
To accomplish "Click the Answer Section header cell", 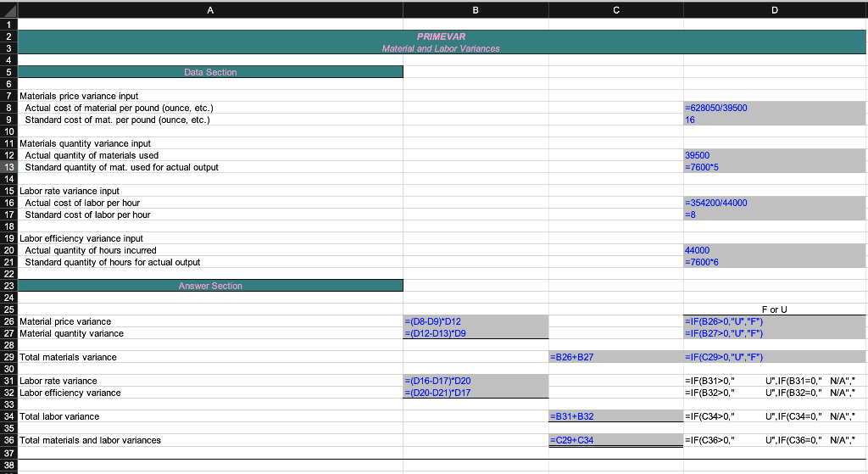I will point(210,286).
